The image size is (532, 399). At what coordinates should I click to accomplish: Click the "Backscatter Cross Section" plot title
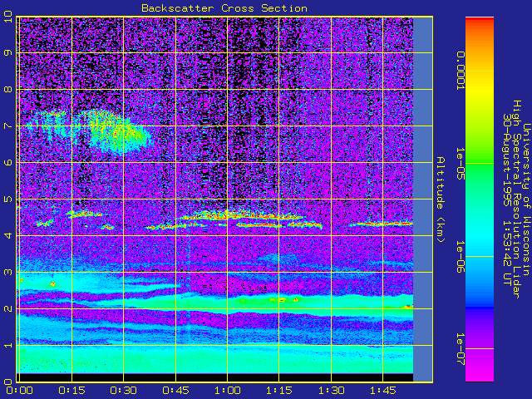click(x=224, y=8)
